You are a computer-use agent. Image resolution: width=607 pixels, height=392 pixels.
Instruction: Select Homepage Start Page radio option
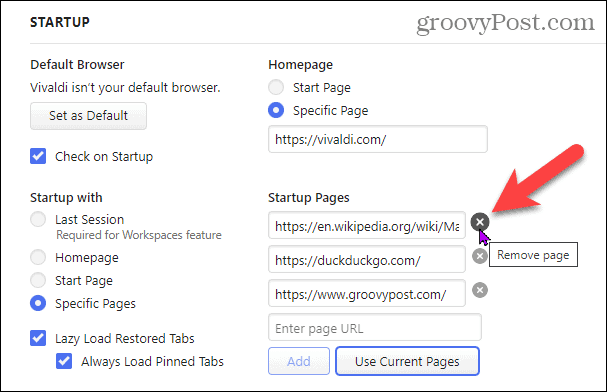(276, 87)
